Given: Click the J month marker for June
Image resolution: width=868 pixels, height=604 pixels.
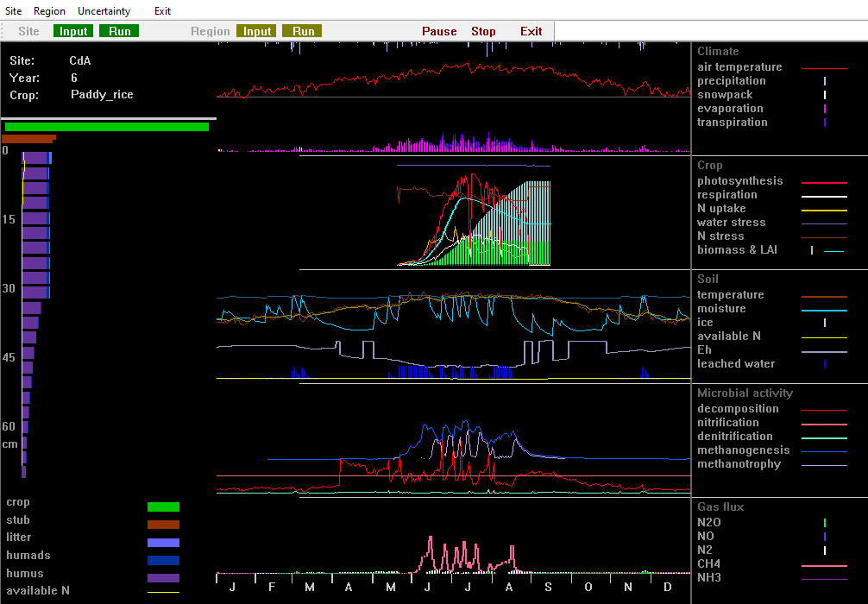Looking at the screenshot, I should [428, 587].
